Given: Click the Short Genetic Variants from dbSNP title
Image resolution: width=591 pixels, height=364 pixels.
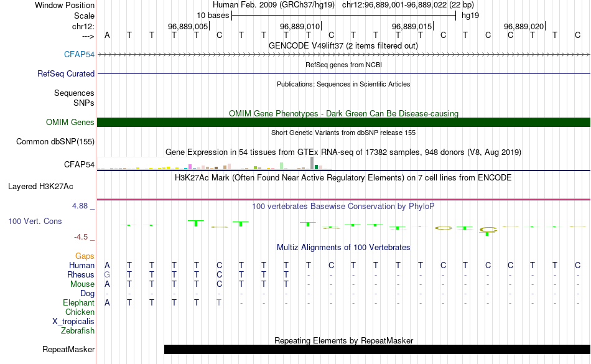Looking at the screenshot, I should tap(343, 133).
